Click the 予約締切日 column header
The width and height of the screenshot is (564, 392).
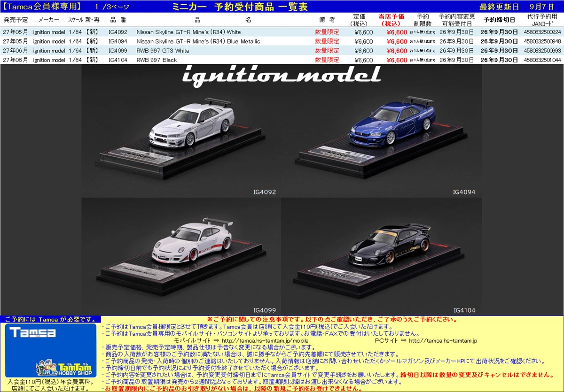[499, 20]
